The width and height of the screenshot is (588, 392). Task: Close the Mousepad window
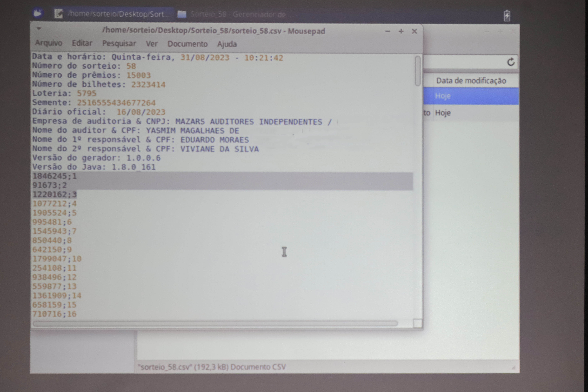click(414, 31)
